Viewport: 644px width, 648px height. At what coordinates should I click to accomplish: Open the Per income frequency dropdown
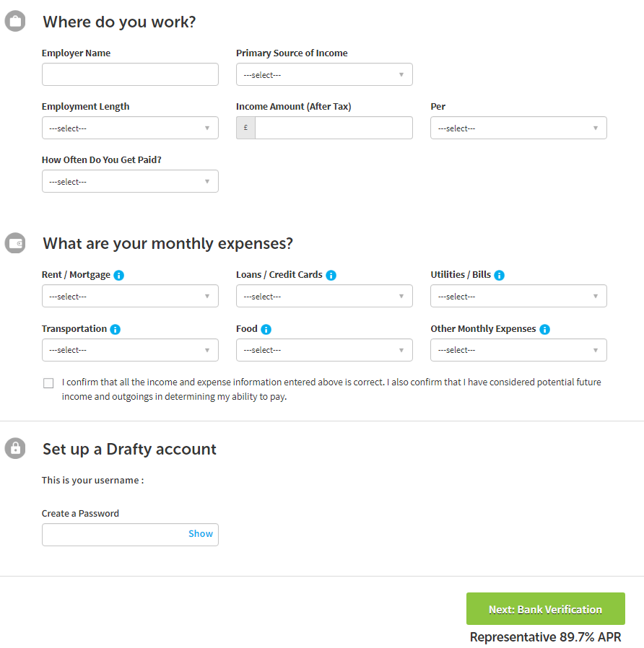point(519,128)
